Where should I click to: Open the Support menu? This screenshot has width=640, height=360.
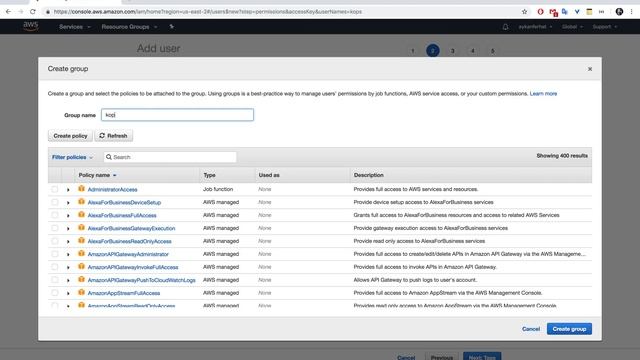(x=605, y=27)
